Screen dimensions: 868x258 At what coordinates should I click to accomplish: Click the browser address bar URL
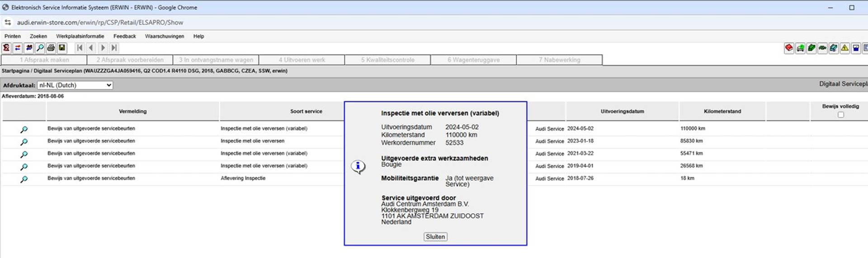pyautogui.click(x=100, y=22)
